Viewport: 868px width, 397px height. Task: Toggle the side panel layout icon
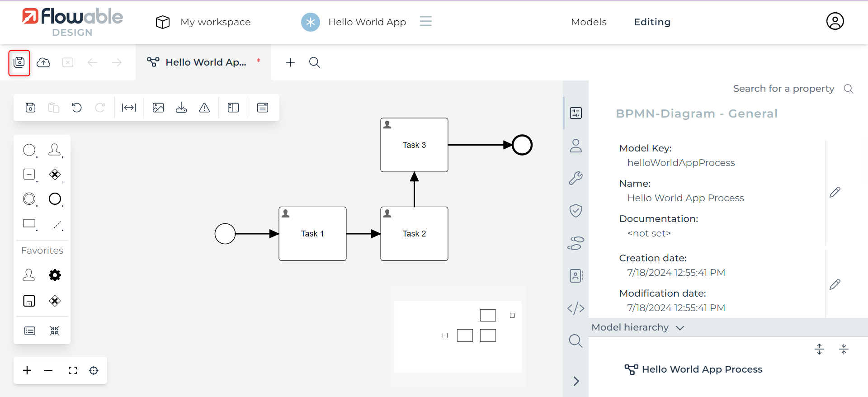tap(233, 108)
